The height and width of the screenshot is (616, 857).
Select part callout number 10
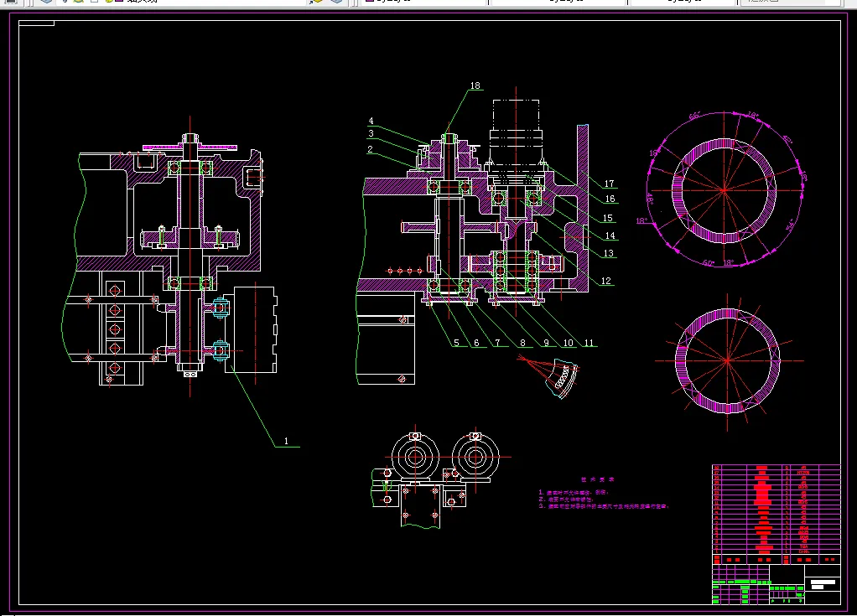[x=568, y=343]
